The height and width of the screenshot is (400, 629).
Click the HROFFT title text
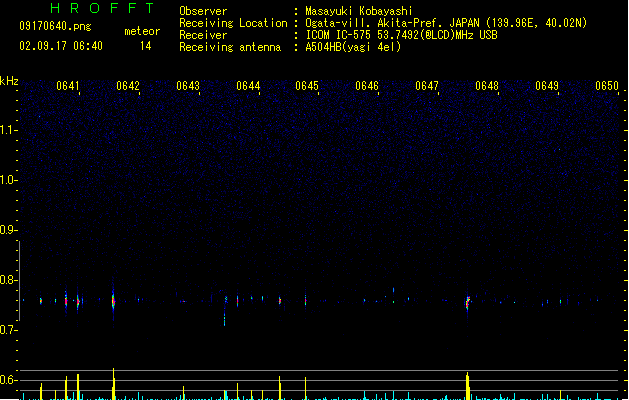(102, 8)
